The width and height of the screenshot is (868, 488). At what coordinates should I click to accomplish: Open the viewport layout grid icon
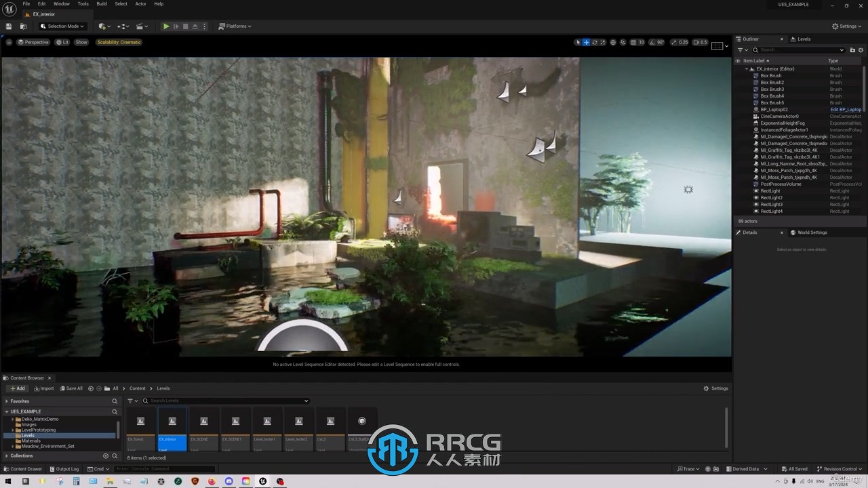coord(717,45)
